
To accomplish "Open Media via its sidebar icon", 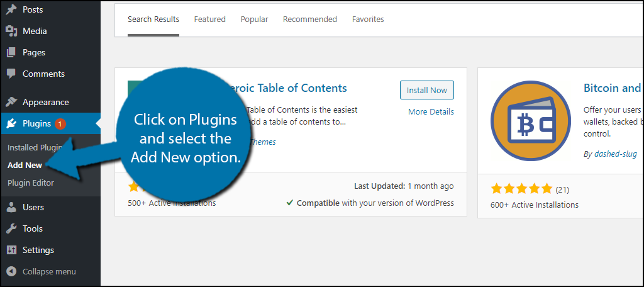I will coord(11,31).
